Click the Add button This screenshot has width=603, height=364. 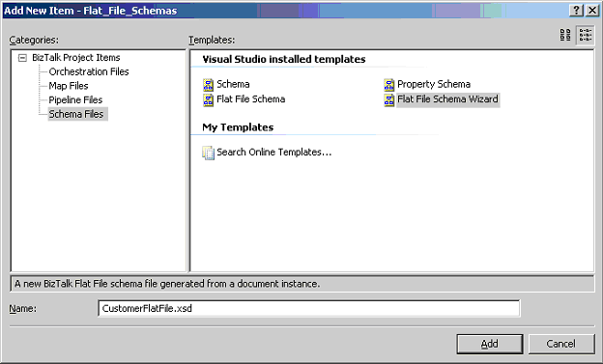pos(490,344)
